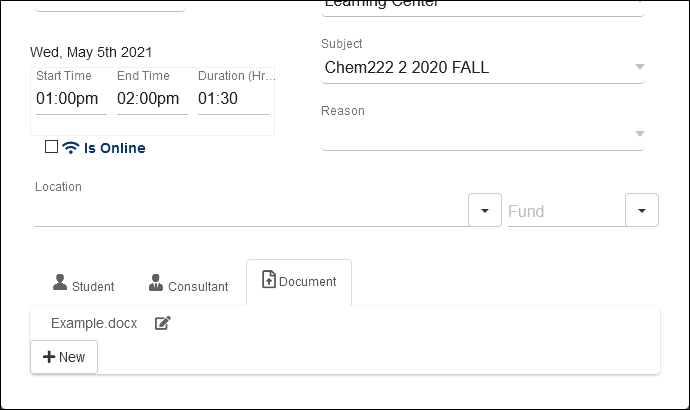Click the wifi icon next to Is Online
The height and width of the screenshot is (410, 690).
70,148
